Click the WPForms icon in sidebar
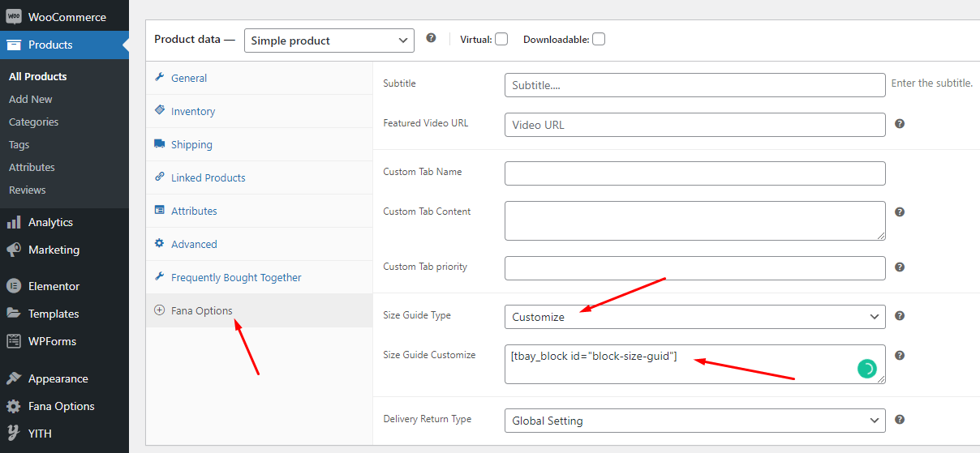Image resolution: width=980 pixels, height=453 pixels. tap(14, 341)
